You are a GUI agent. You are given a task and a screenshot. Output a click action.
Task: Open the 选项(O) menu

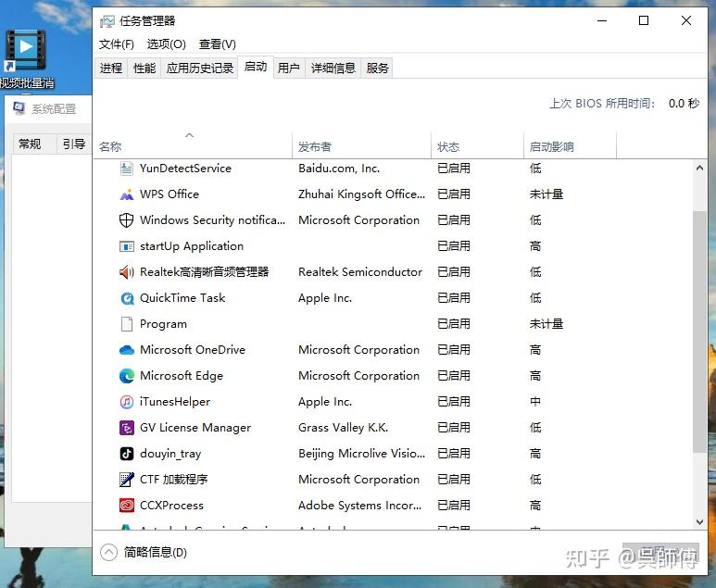click(166, 44)
